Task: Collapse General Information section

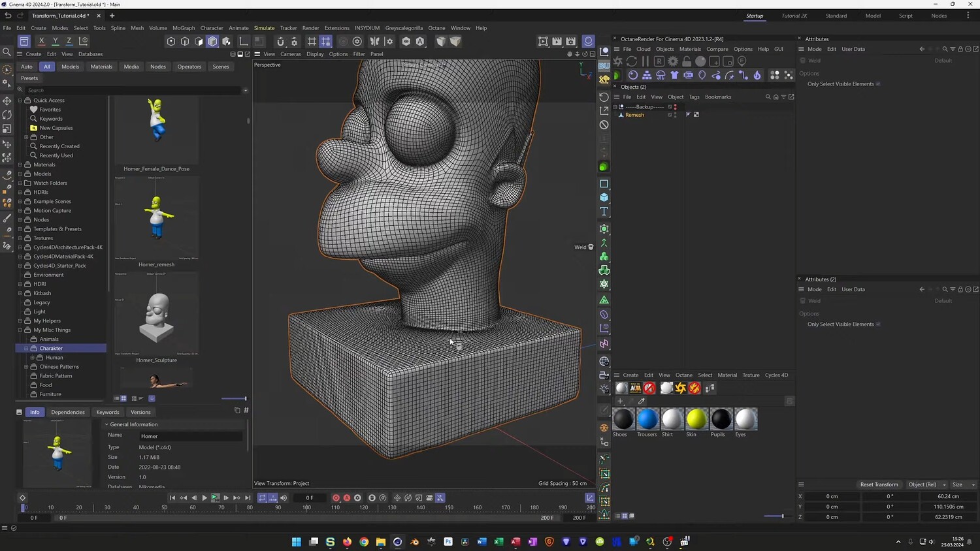Action: point(106,424)
